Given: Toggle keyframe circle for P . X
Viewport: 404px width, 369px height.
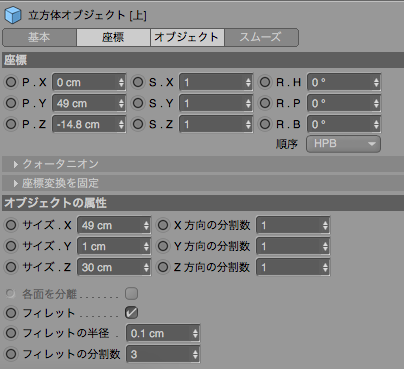Looking at the screenshot, I should click(x=11, y=82).
